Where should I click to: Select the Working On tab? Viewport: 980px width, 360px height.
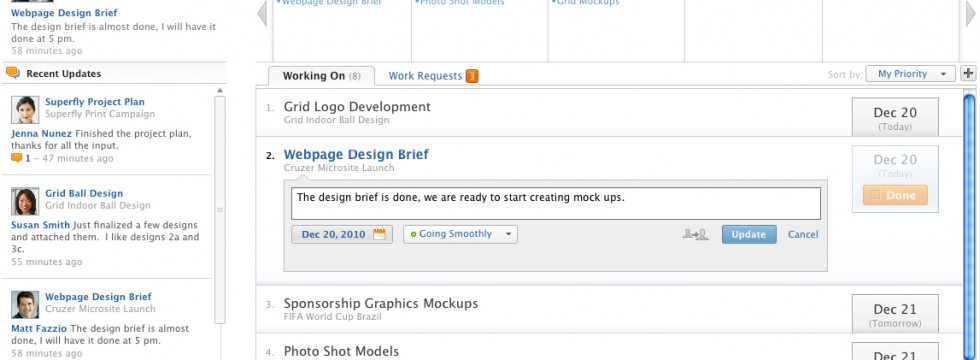[321, 76]
